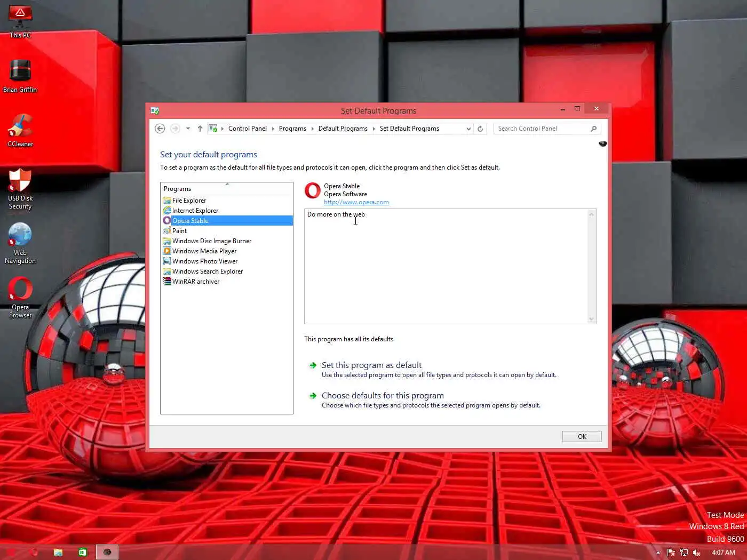This screenshot has width=747, height=560.
Task: Open Action Center flag icon
Action: tap(671, 553)
